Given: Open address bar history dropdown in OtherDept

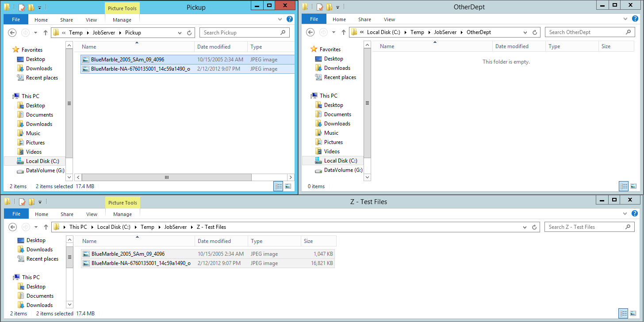Looking at the screenshot, I should 525,32.
